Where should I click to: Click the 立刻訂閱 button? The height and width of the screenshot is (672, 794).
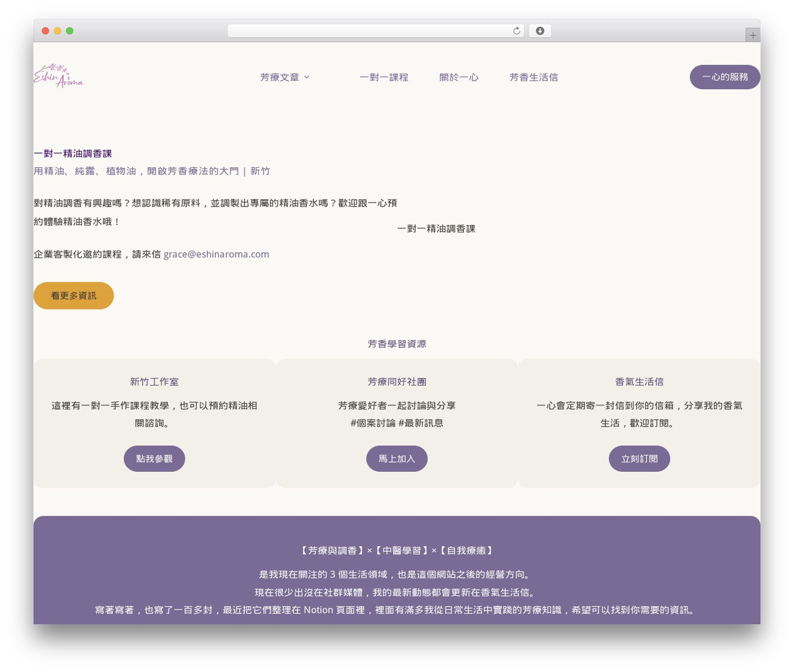[640, 459]
